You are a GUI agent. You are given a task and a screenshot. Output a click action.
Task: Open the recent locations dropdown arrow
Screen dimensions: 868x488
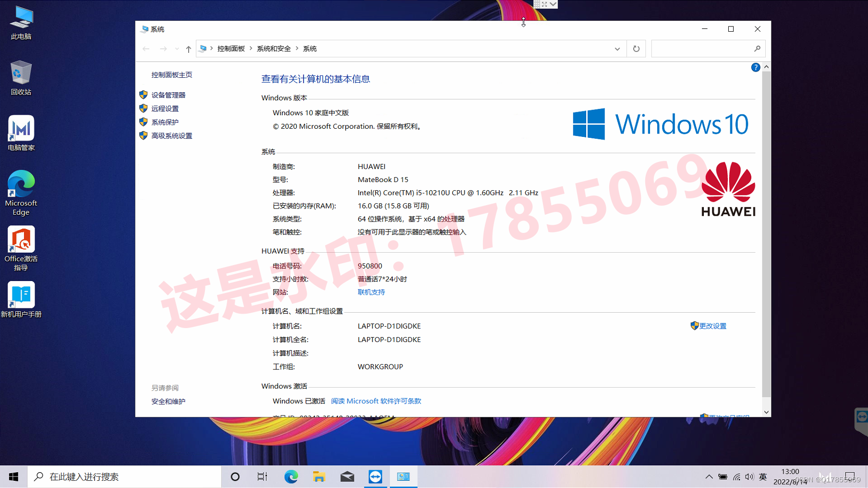(177, 49)
